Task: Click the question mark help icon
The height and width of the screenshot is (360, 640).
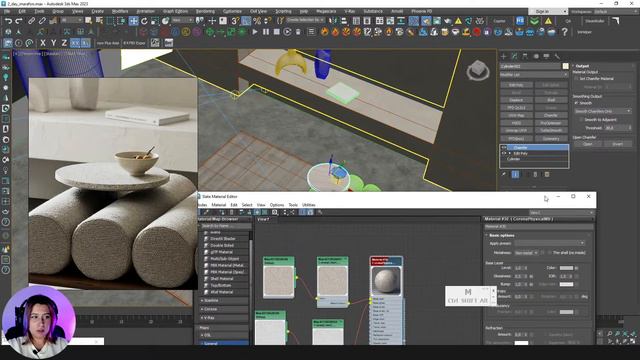Action: [x=564, y=31]
